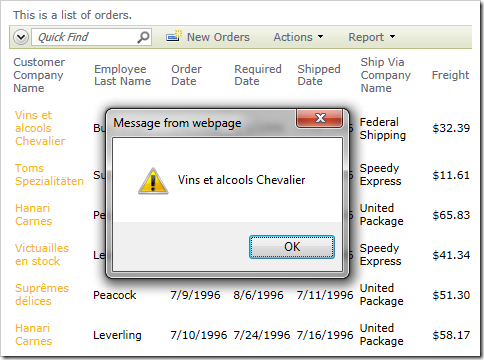Viewport: 484px width, 360px height.
Task: Open the Actions dropdown menu
Action: point(298,37)
